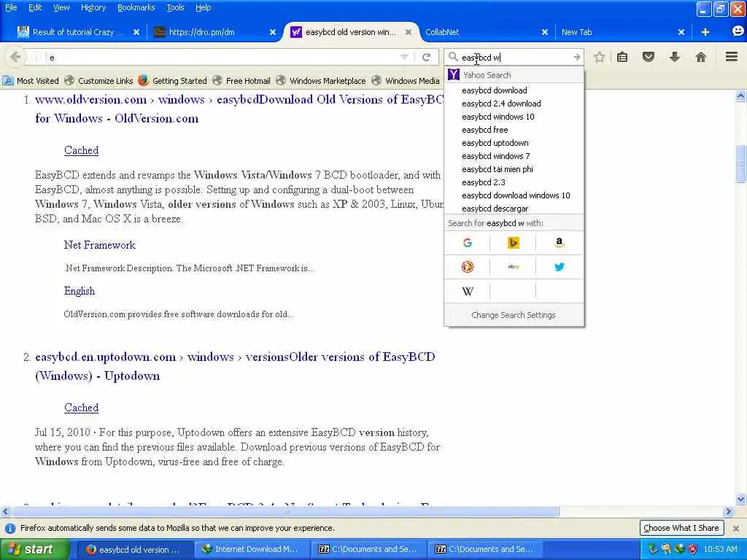
Task: Click the site info icon in URL bar
Action: [36, 57]
